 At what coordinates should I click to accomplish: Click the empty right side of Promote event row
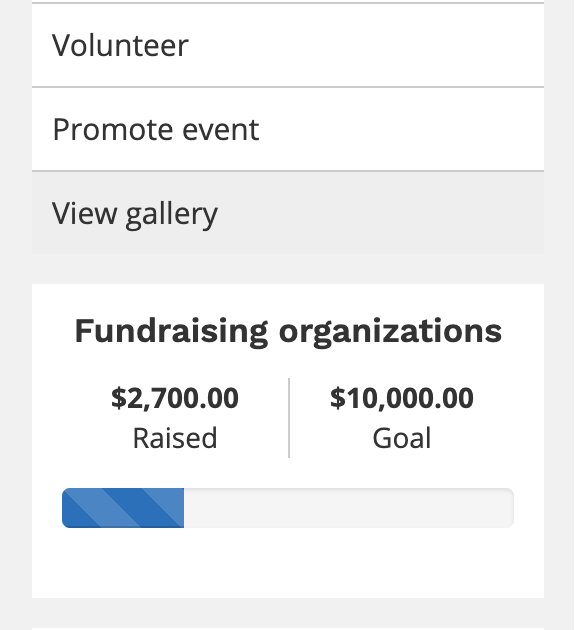click(x=402, y=129)
